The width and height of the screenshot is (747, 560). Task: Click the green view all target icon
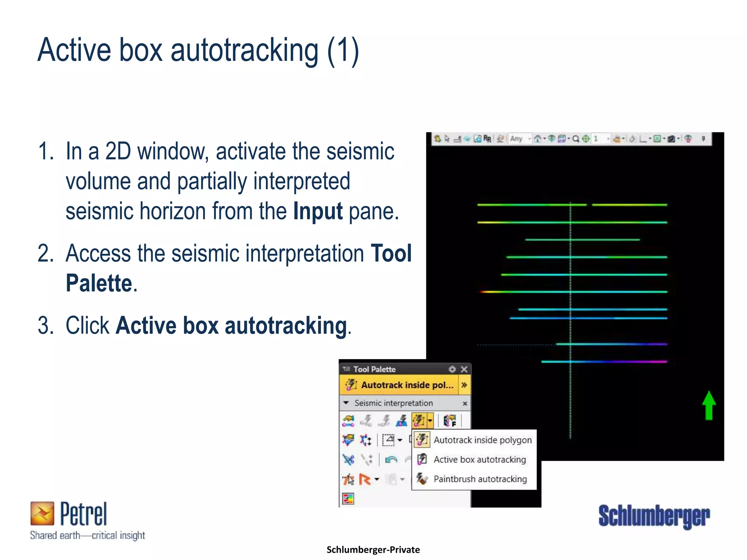585,139
